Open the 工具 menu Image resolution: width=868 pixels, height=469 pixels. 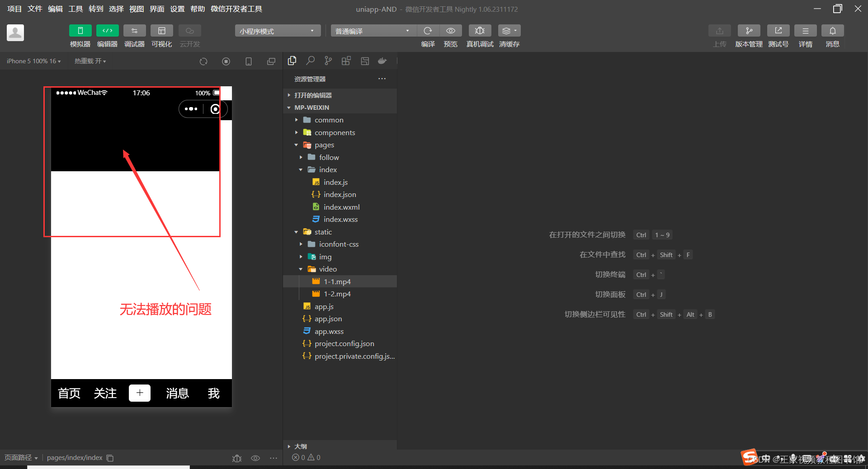pyautogui.click(x=75, y=9)
